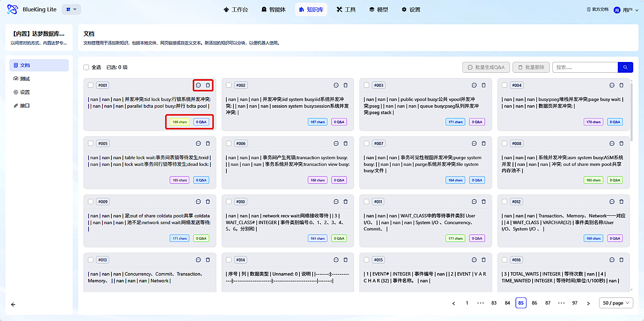
Task: Click the back arrow at sidebar bottom
Action: click(x=13, y=304)
